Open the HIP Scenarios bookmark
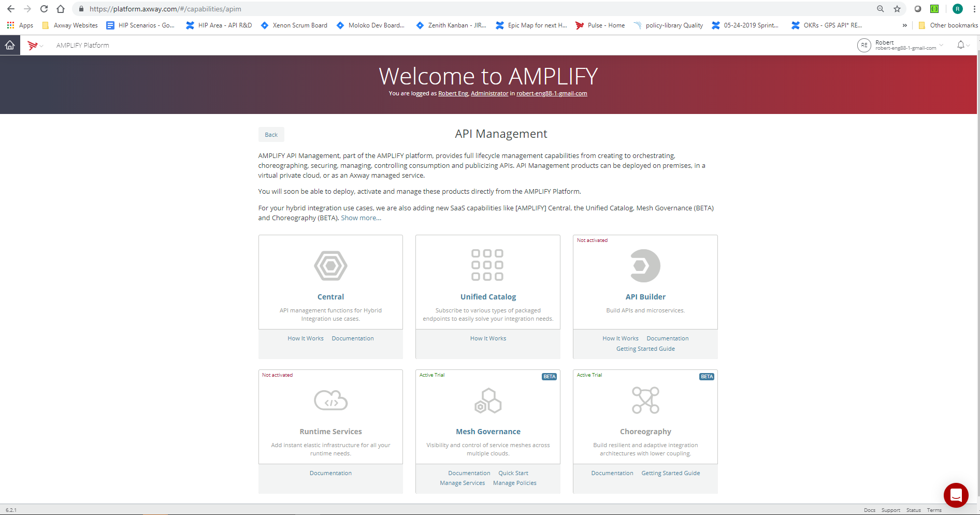The width and height of the screenshot is (980, 515). tap(140, 25)
